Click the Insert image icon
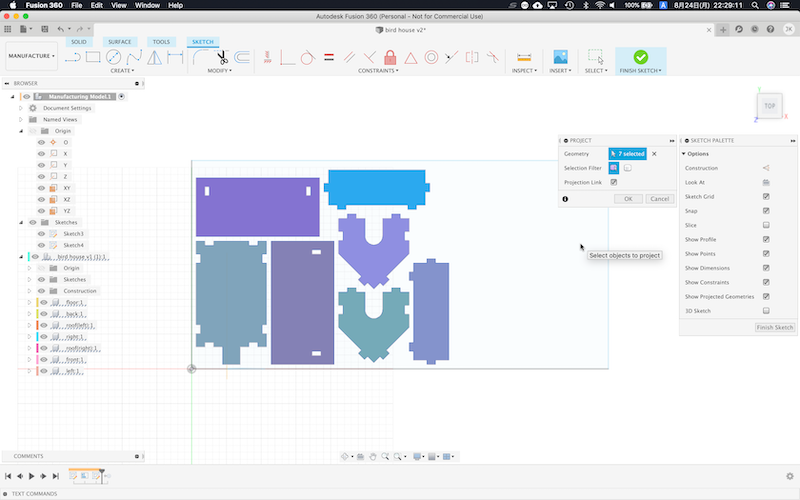800x500 pixels. [x=560, y=57]
